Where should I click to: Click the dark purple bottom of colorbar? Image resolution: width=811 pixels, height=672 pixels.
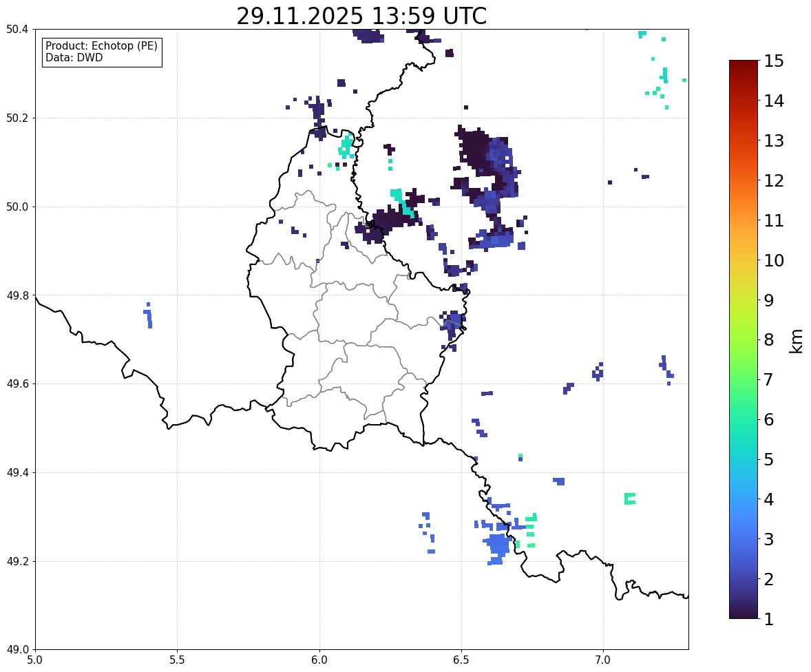[x=744, y=613]
